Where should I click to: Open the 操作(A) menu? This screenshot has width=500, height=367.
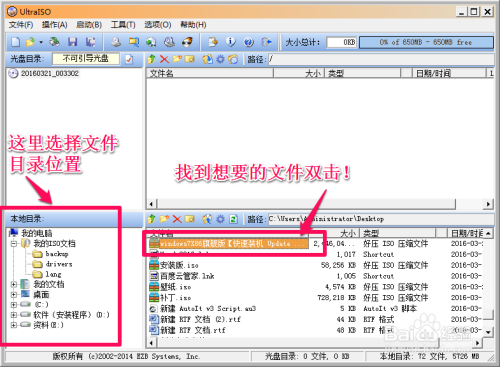(54, 25)
